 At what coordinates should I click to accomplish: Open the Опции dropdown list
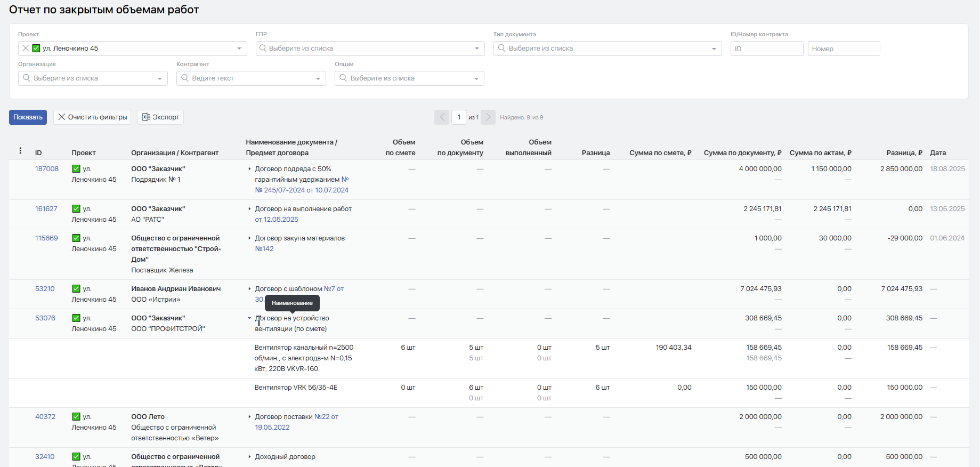(x=476, y=78)
